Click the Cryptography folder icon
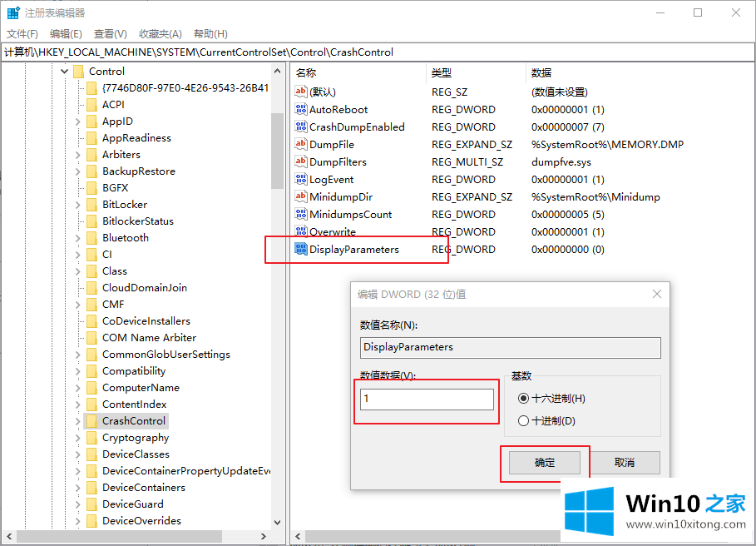 [91, 438]
